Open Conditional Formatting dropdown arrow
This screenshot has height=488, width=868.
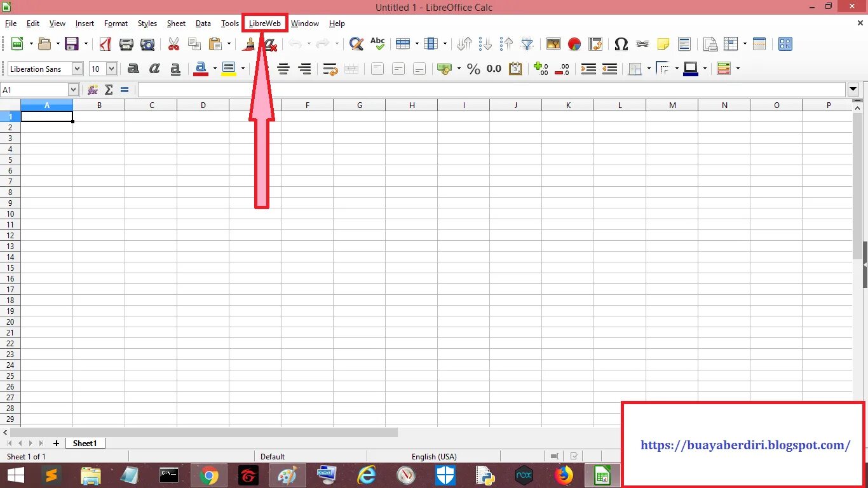(x=738, y=69)
